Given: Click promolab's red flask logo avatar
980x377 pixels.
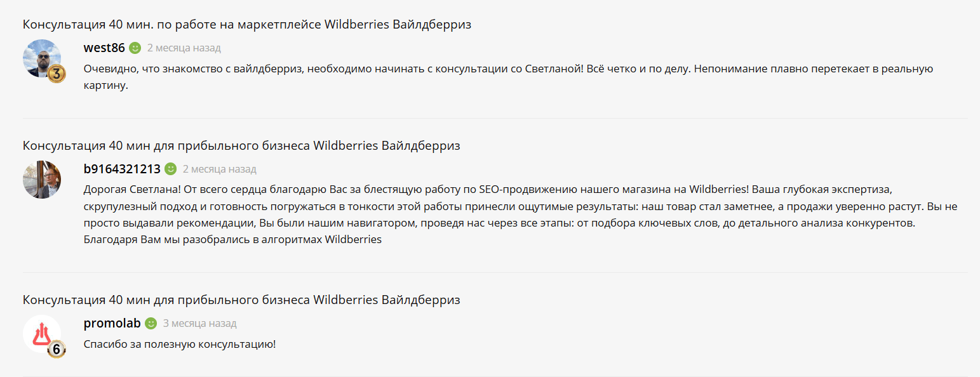Looking at the screenshot, I should click(41, 332).
